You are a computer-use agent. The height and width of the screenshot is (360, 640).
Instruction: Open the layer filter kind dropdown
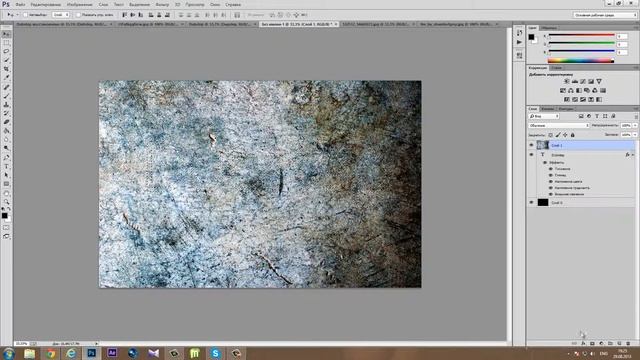tap(544, 116)
